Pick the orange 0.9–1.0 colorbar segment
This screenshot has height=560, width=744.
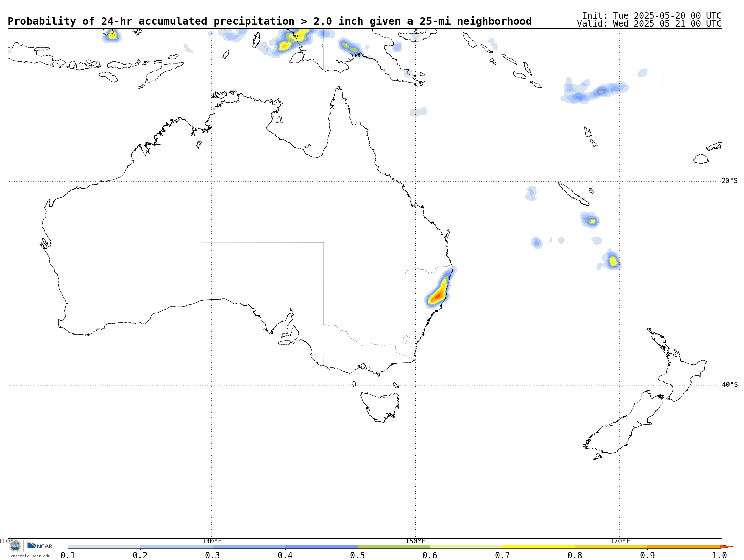point(684,547)
